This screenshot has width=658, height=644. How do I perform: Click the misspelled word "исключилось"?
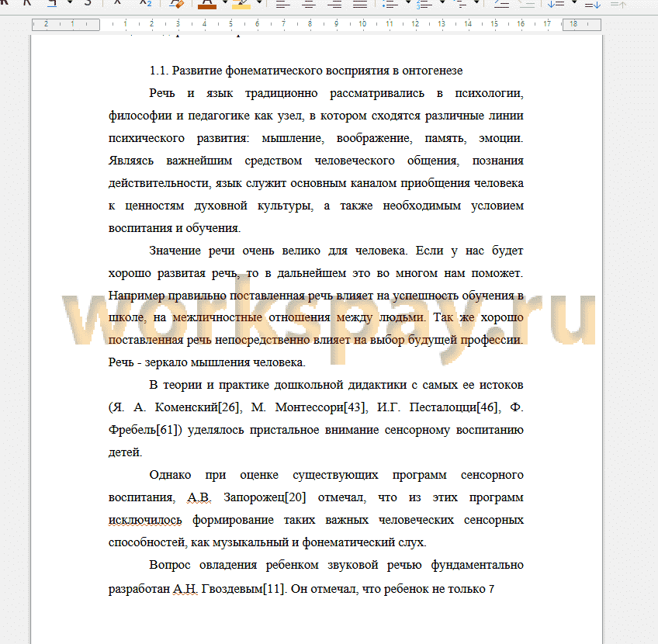(145, 520)
